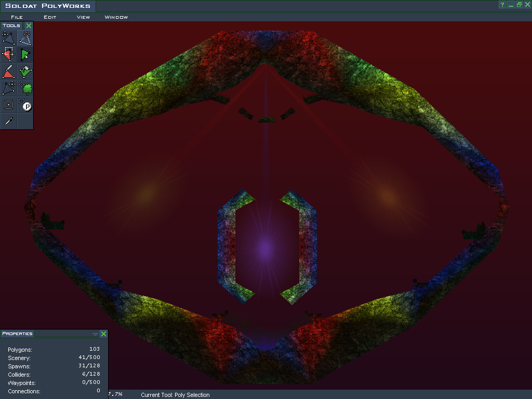Choose the Vertex Selection tool
Image resolution: width=532 pixels, height=399 pixels.
8,55
